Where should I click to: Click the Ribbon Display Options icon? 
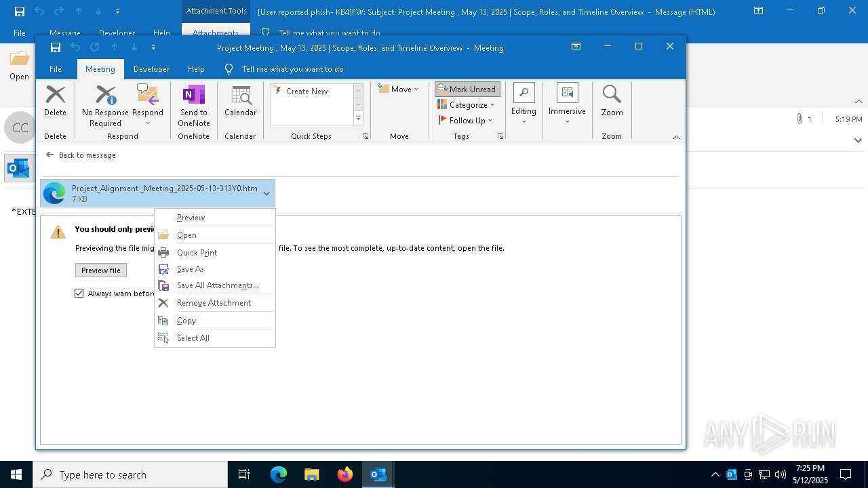(576, 47)
